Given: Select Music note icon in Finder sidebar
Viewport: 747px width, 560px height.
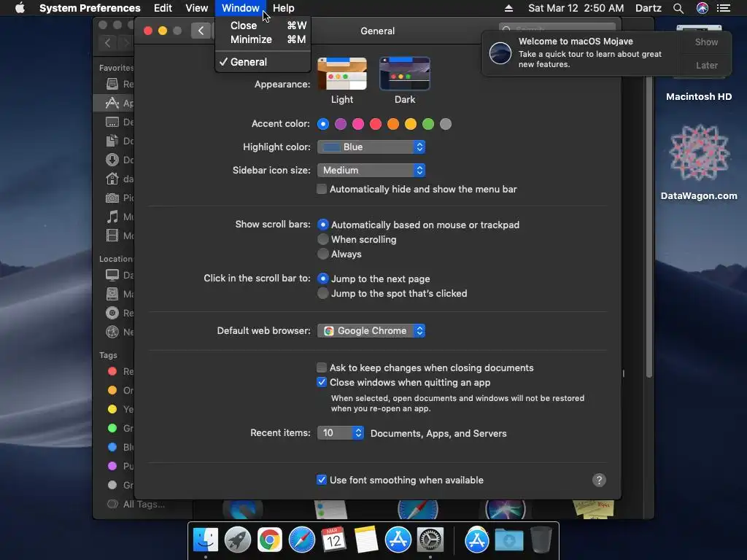Looking at the screenshot, I should (x=112, y=217).
